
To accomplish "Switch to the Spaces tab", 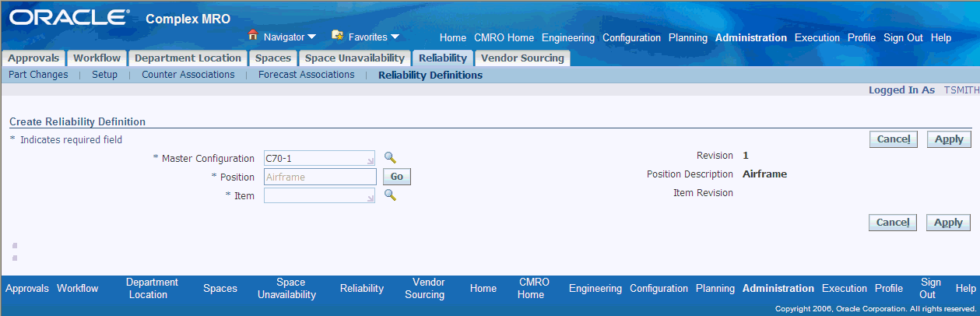I will [x=272, y=58].
